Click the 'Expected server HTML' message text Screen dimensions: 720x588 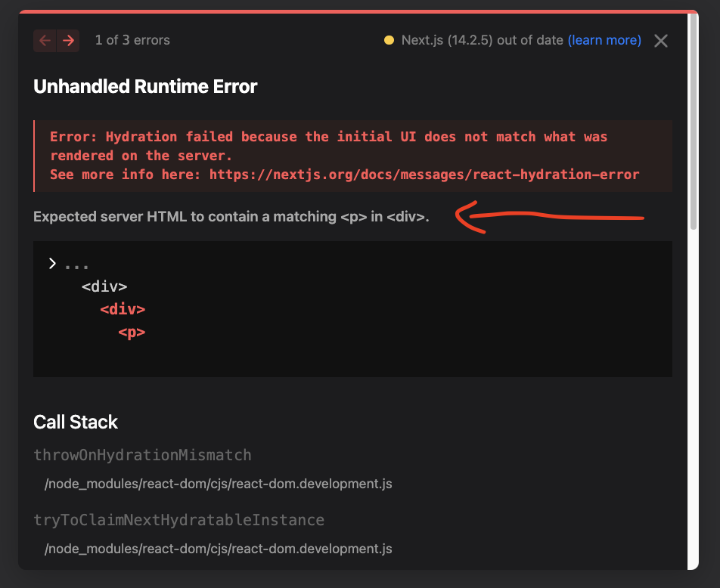tap(231, 217)
